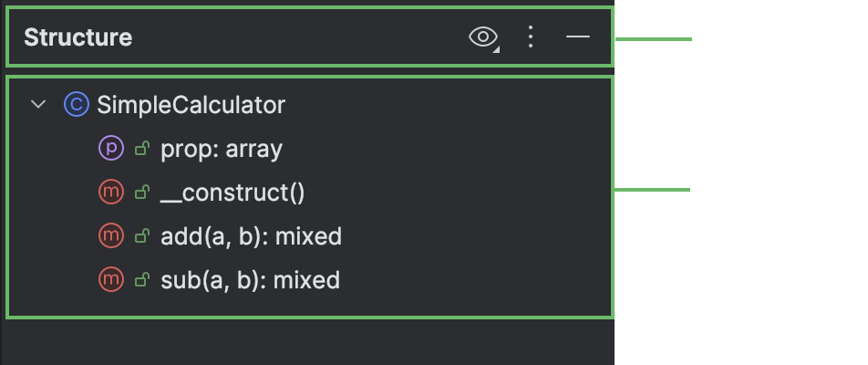Open the View Options eye icon
The height and width of the screenshot is (365, 868).
(482, 37)
